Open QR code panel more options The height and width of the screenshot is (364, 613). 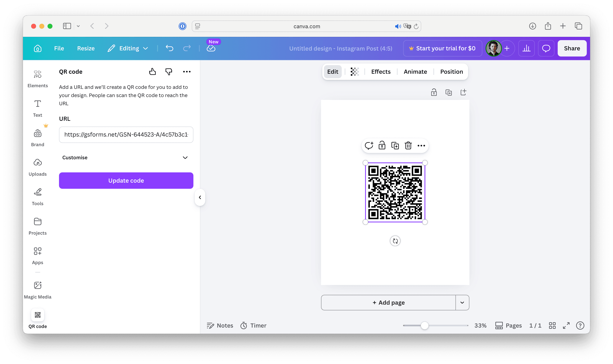187,72
